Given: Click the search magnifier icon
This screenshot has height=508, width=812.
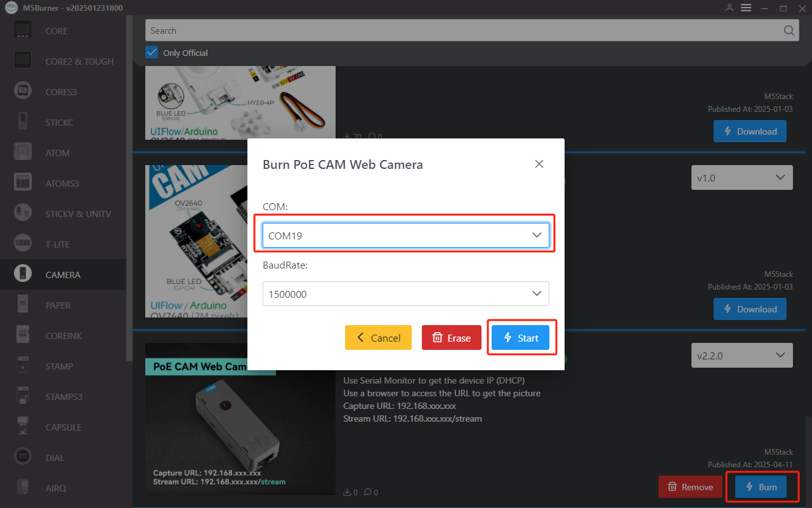Looking at the screenshot, I should click(789, 30).
